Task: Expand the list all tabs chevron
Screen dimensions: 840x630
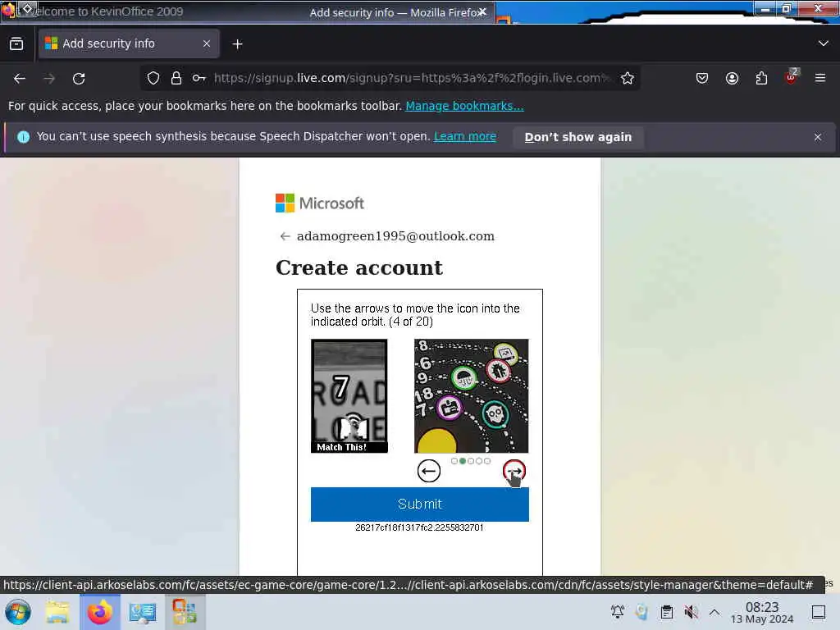Action: [824, 43]
